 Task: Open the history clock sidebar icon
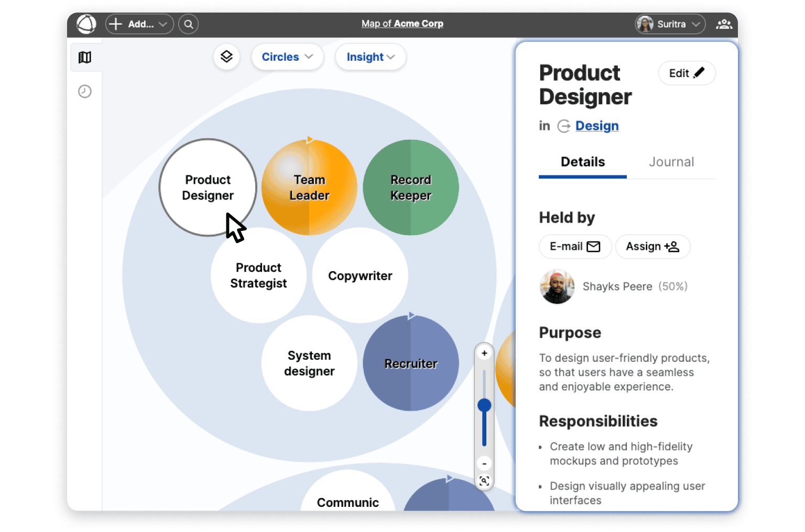(85, 92)
